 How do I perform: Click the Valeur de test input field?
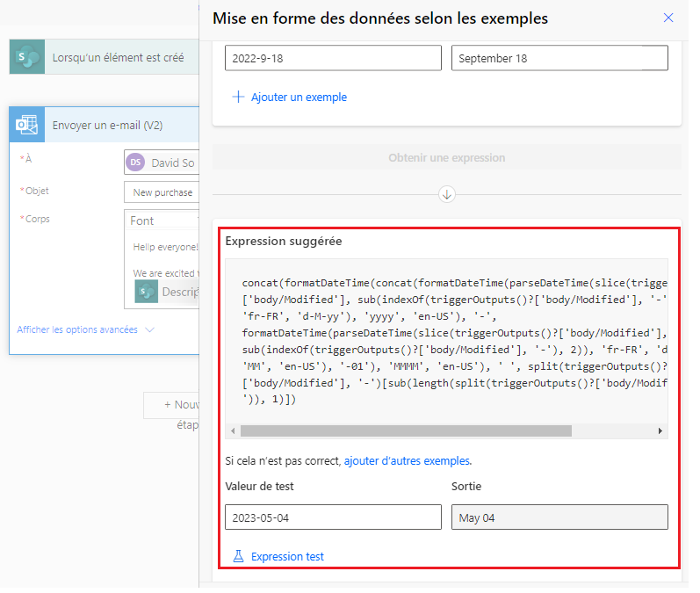[x=333, y=517]
